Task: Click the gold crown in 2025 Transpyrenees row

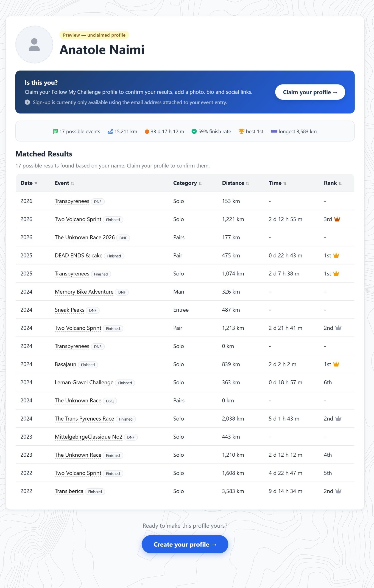Action: [336, 273]
